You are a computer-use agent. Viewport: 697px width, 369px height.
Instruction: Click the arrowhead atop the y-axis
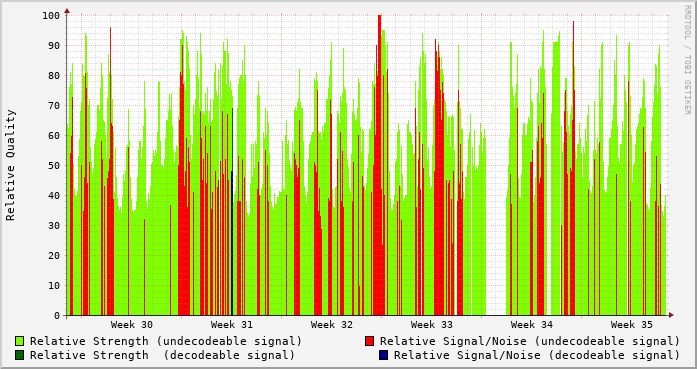coord(67,10)
